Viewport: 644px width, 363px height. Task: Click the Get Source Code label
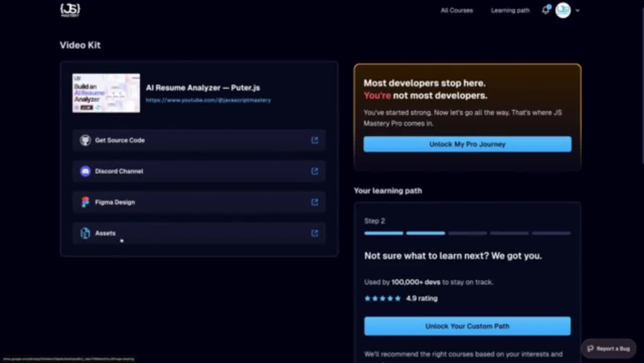pos(120,140)
